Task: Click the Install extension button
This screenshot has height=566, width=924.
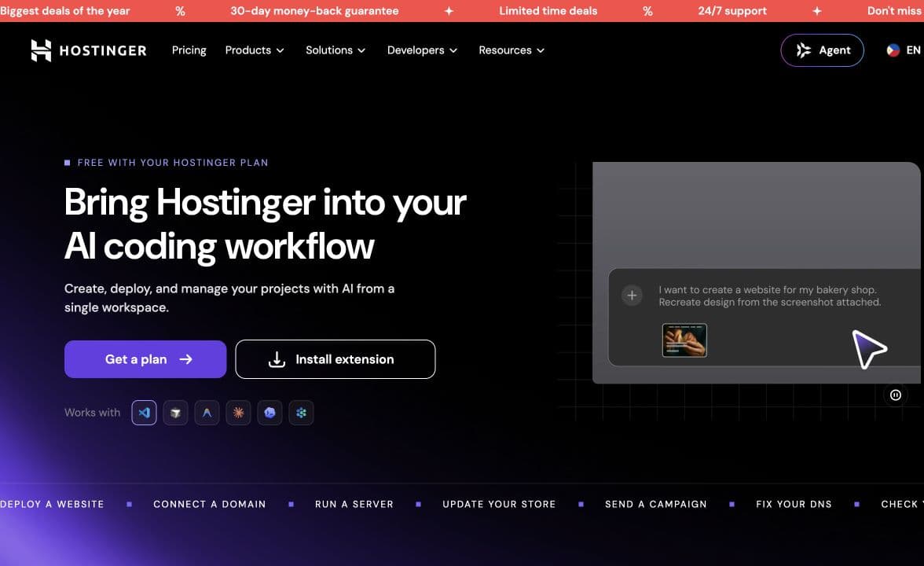Action: [x=335, y=359]
